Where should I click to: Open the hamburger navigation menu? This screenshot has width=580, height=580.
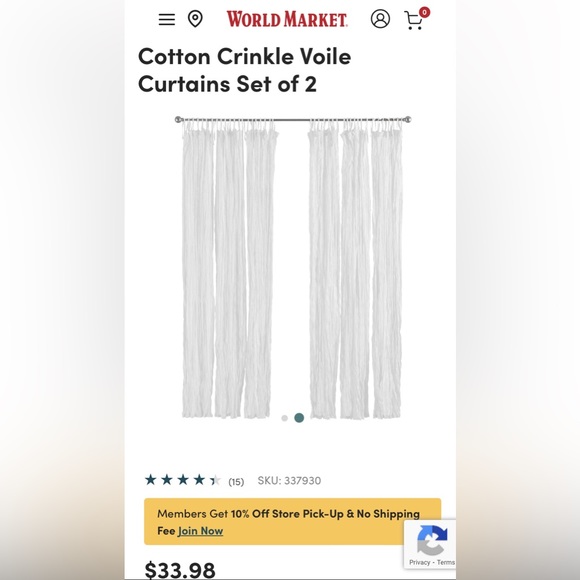167,19
